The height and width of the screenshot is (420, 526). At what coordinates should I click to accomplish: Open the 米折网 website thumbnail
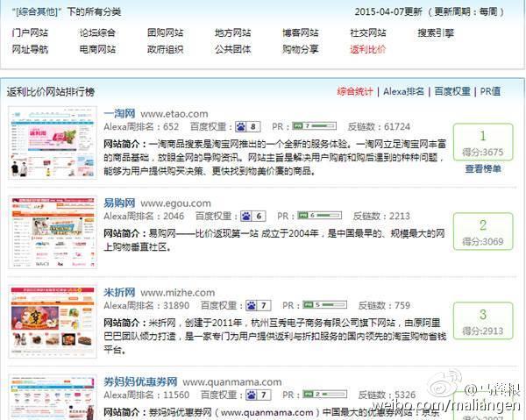pos(53,322)
